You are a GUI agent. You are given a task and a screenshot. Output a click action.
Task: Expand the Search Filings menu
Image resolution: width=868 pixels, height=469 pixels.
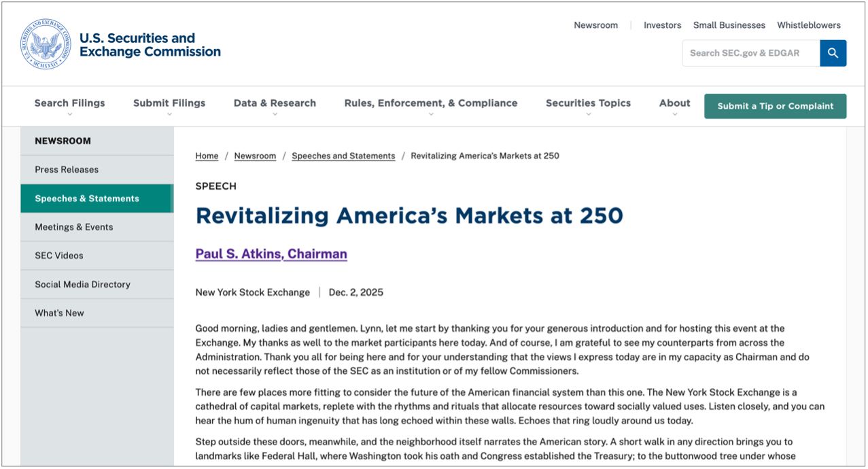[x=69, y=103]
